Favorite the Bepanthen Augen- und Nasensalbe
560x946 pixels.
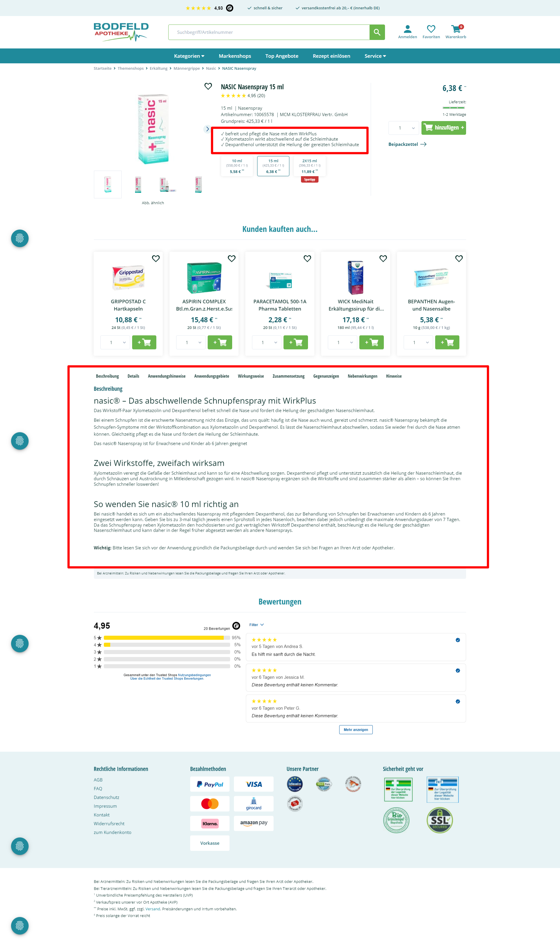tap(459, 258)
